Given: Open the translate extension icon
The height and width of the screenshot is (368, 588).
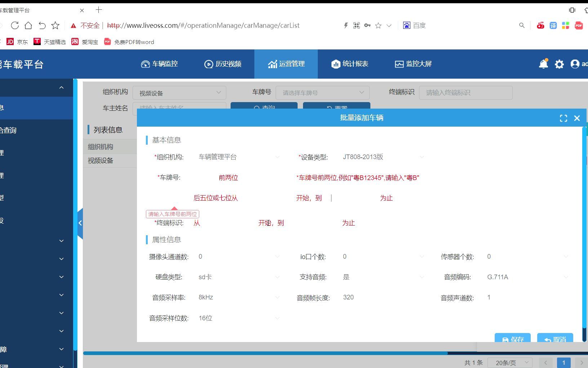Looking at the screenshot, I should point(553,25).
